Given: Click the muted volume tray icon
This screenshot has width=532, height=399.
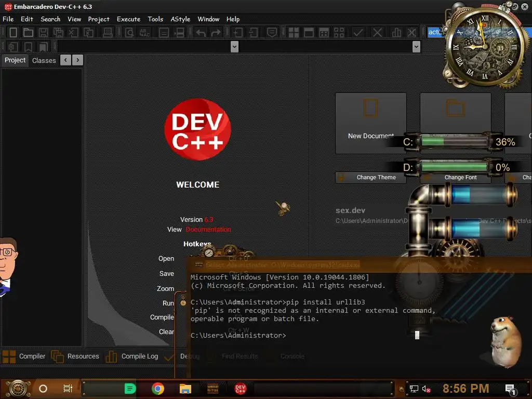Looking at the screenshot, I should pyautogui.click(x=426, y=389).
